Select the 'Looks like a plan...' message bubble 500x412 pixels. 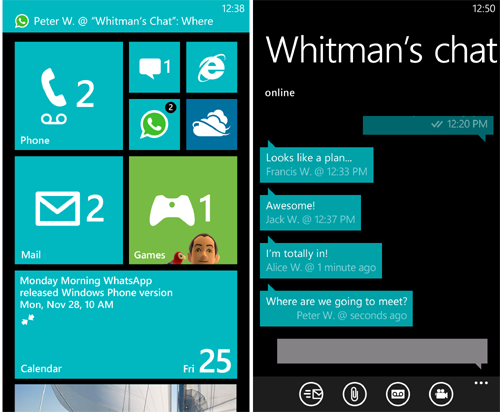point(317,165)
